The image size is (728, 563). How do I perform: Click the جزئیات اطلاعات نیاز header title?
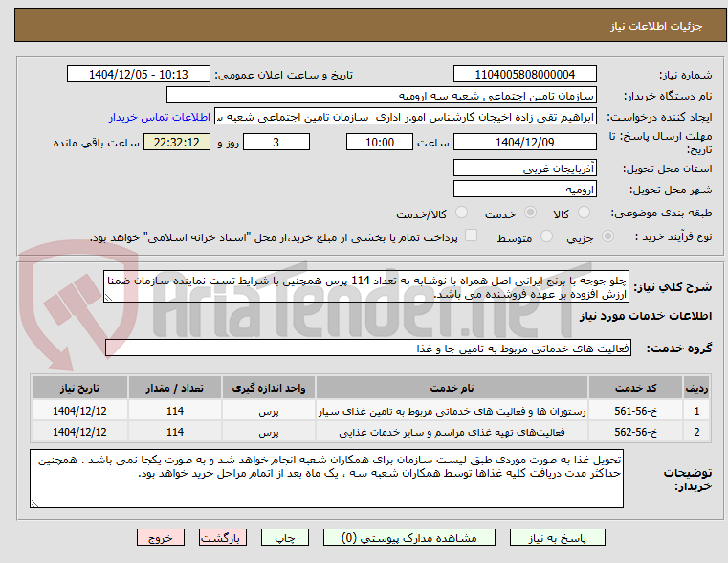tap(656, 26)
